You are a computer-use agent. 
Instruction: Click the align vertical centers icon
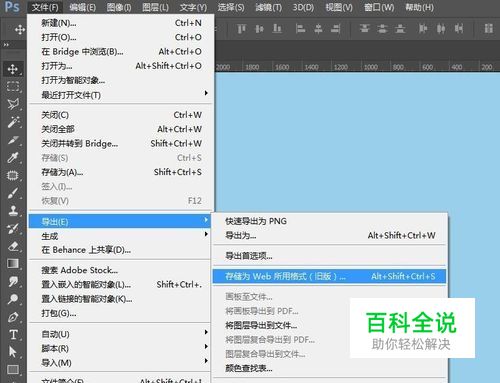pyautogui.click(x=259, y=29)
